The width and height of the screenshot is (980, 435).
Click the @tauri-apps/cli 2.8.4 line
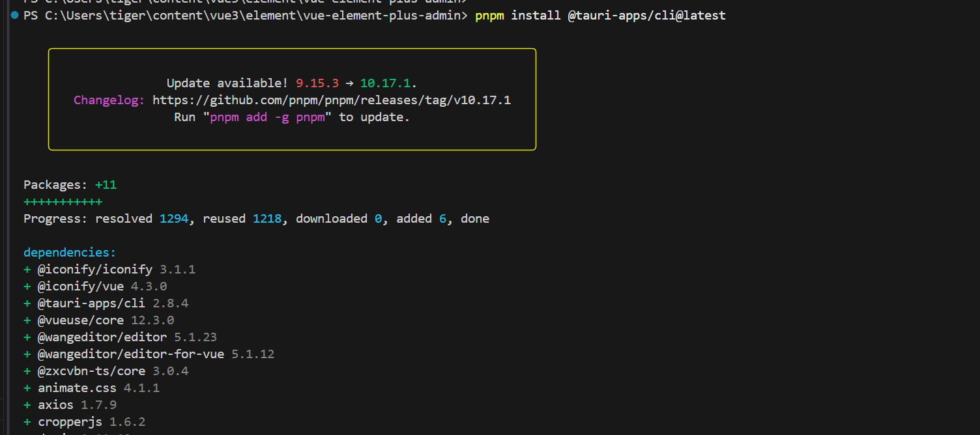tap(106, 303)
